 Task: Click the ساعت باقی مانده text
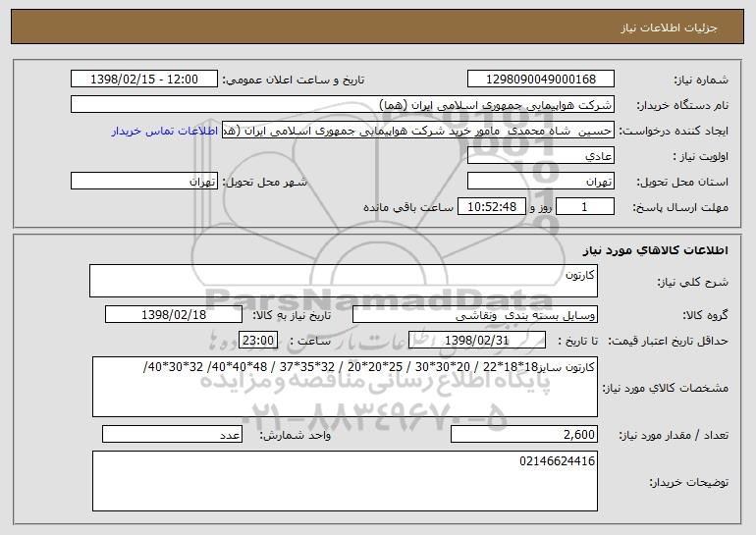click(x=408, y=207)
